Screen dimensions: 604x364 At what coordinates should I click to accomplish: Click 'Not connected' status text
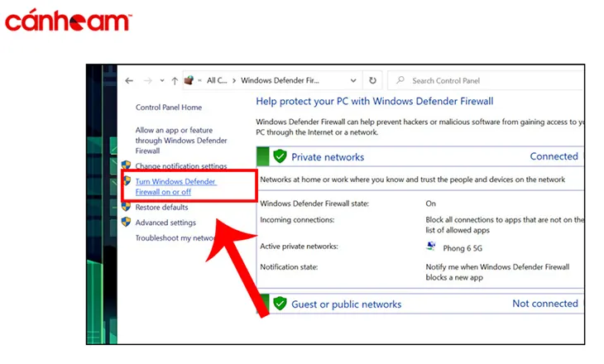pyautogui.click(x=545, y=304)
